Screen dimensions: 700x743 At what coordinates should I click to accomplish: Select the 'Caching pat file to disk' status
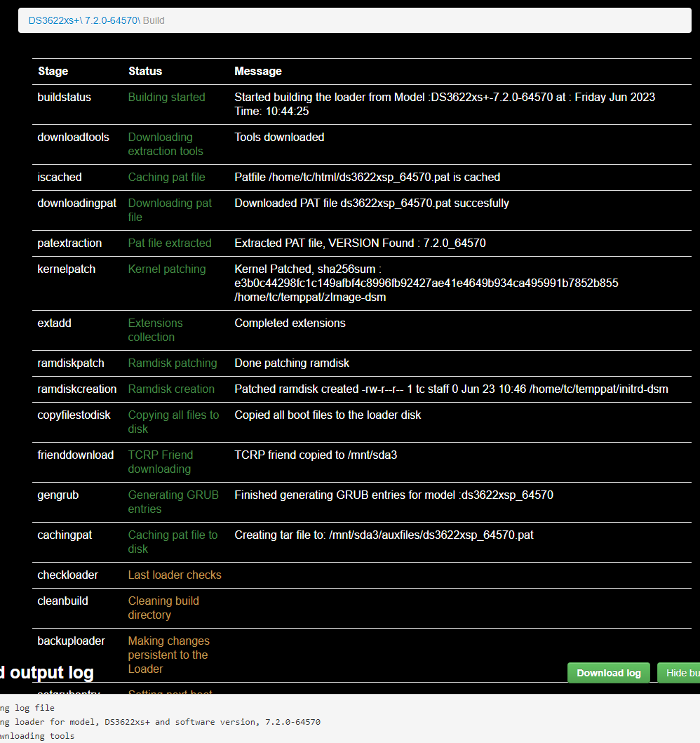(173, 542)
